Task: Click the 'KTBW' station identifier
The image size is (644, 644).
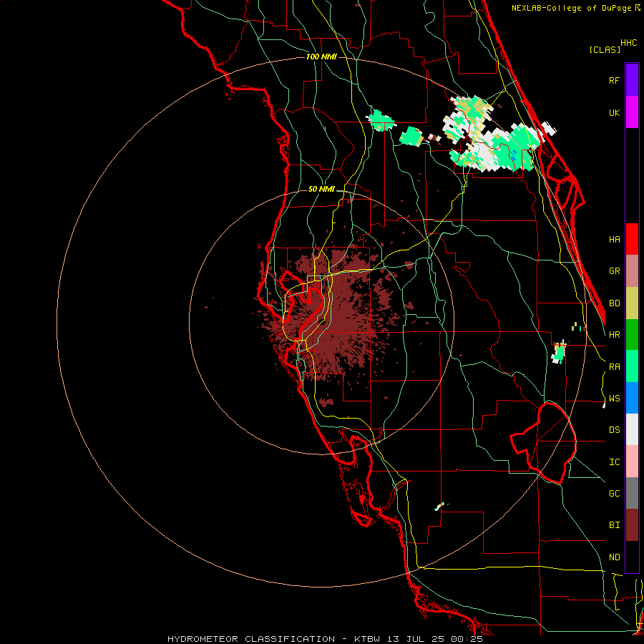Action: pyautogui.click(x=366, y=639)
